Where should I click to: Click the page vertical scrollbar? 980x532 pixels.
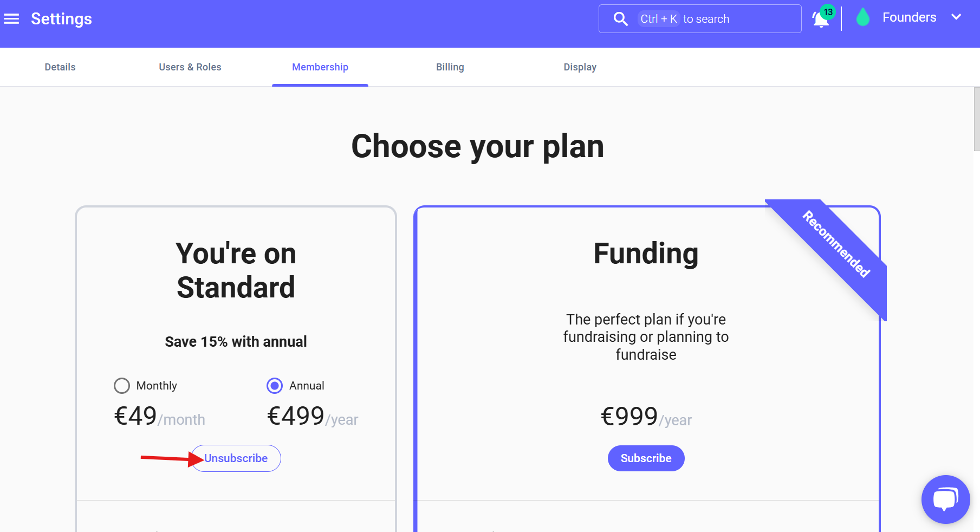coord(976,119)
